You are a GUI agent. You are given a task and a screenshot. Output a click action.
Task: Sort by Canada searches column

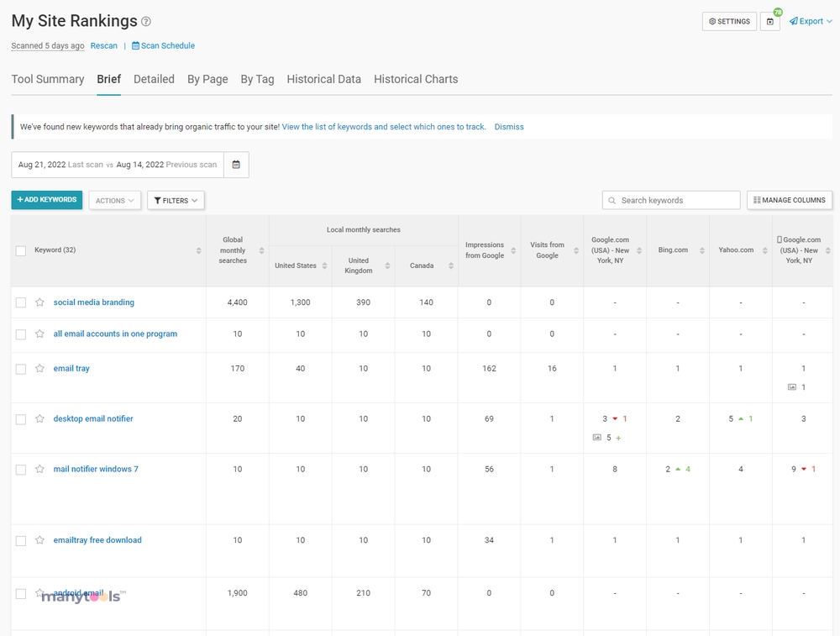[x=451, y=265]
